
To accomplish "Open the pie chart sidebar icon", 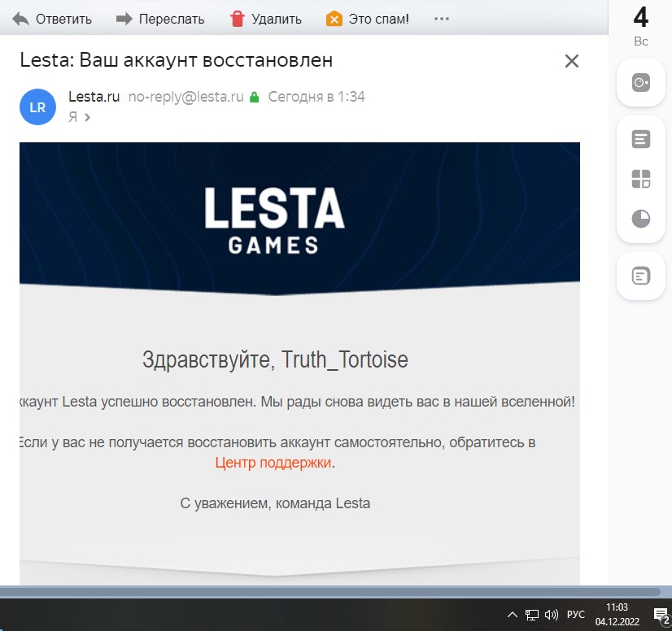I will (x=641, y=219).
